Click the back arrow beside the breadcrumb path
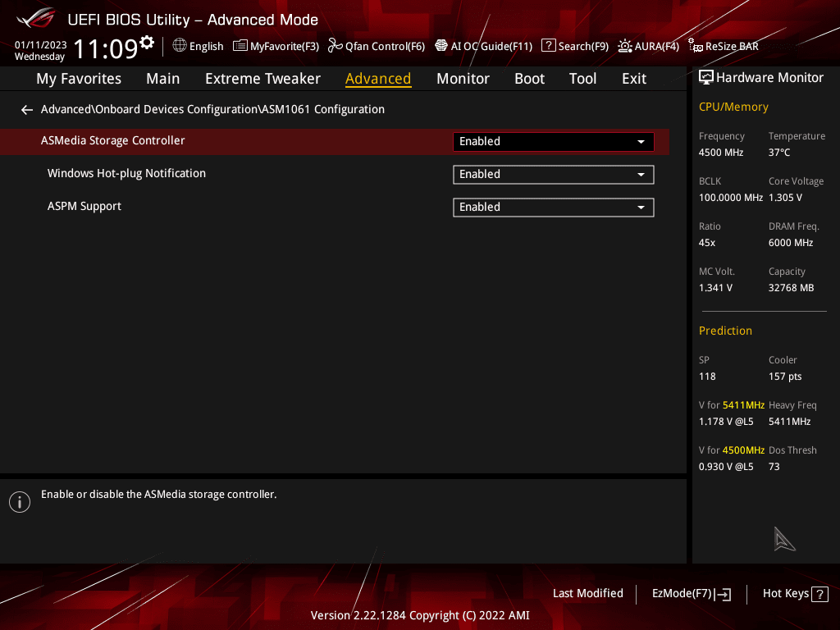This screenshot has width=840, height=630. (x=27, y=110)
